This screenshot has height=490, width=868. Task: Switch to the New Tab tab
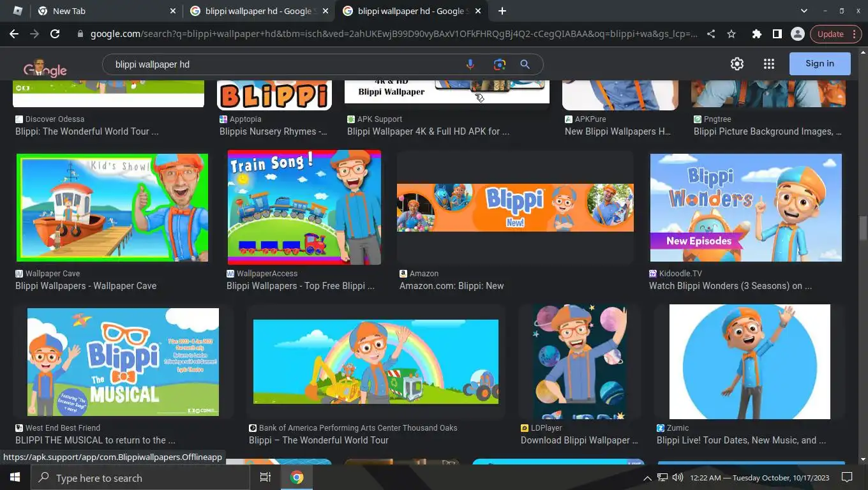(x=105, y=11)
